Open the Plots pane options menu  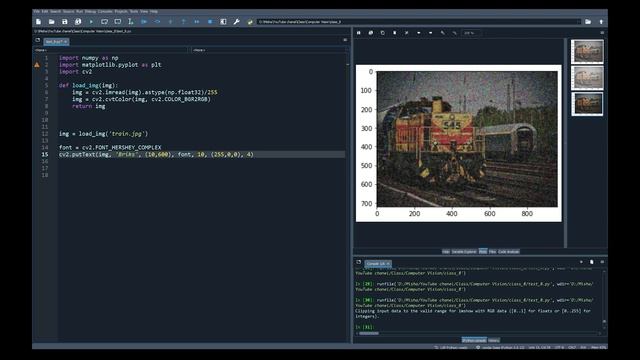point(602,33)
